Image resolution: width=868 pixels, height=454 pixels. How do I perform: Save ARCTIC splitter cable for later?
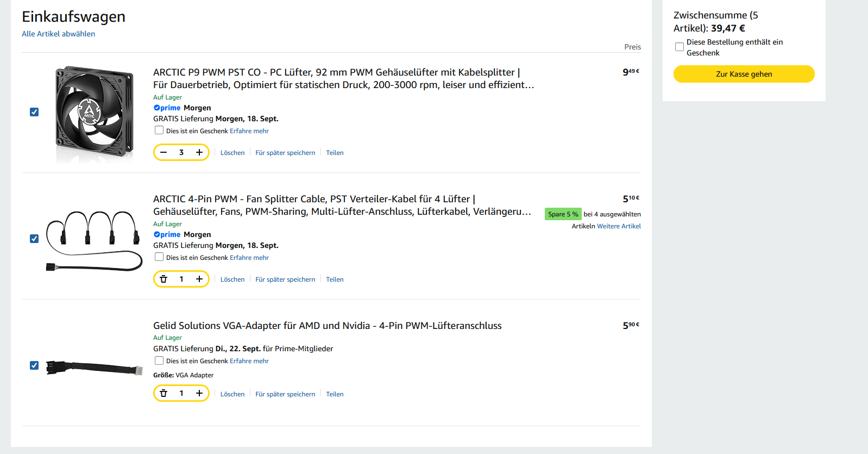tap(285, 279)
